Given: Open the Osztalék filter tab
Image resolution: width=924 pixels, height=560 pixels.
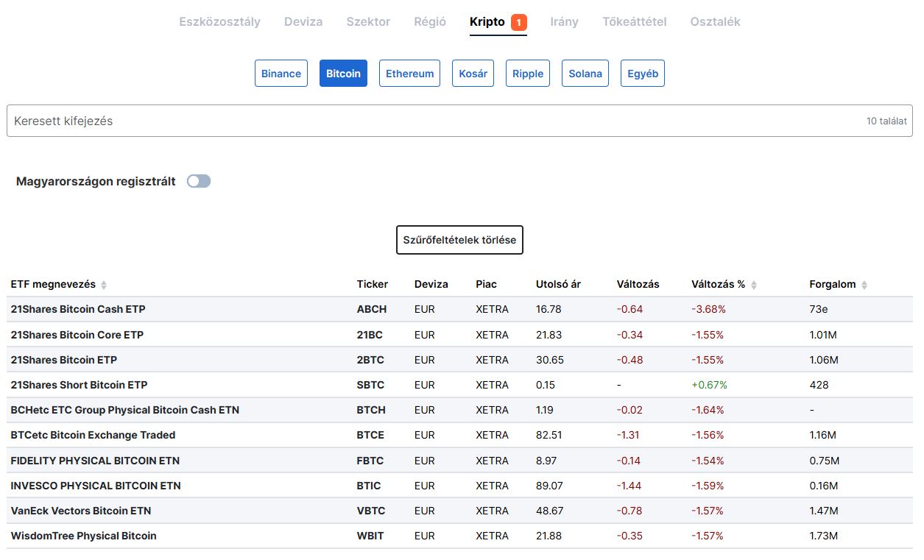Looking at the screenshot, I should (x=715, y=21).
